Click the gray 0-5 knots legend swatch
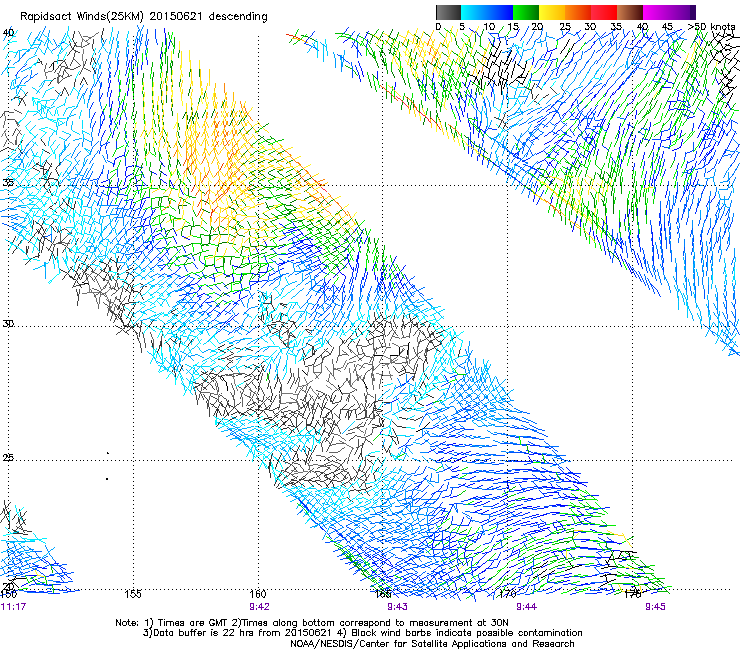The height and width of the screenshot is (650, 740). (448, 12)
